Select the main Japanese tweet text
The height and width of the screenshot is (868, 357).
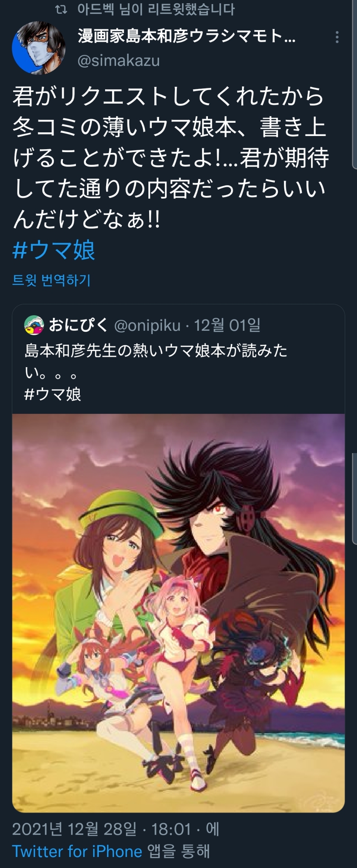pos(171,157)
